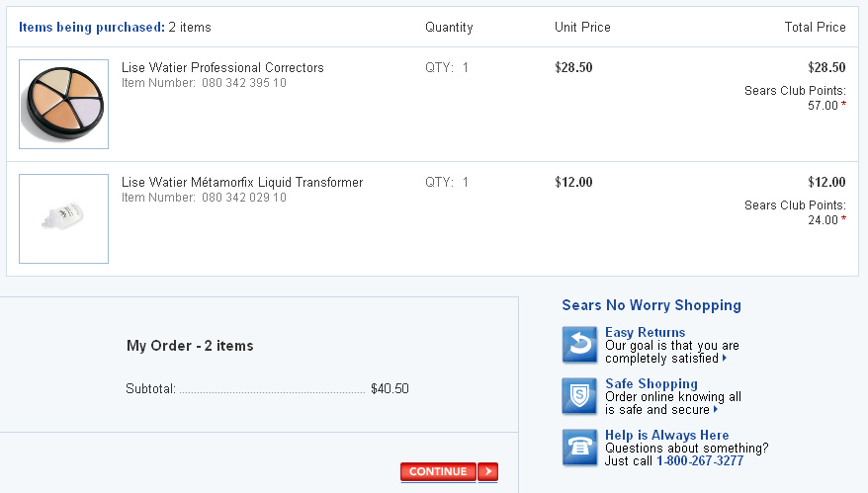The image size is (868, 493).
Task: Click the $28.50 total price for Correctors
Action: click(x=826, y=67)
